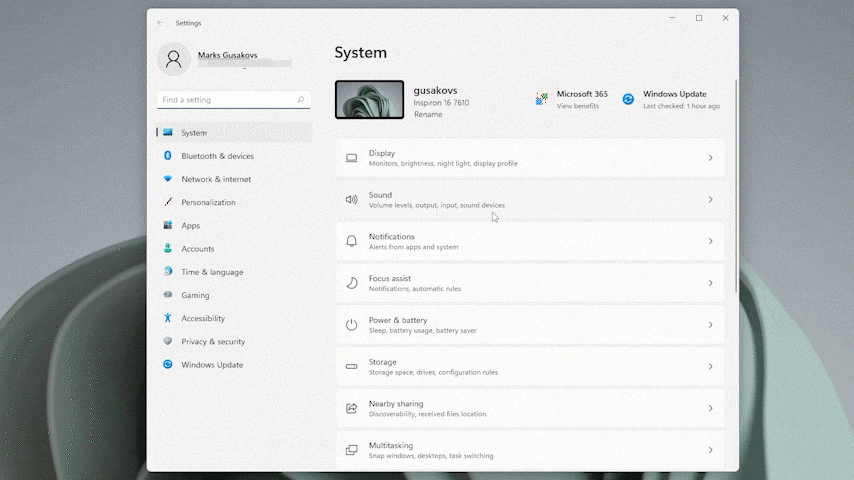Expand Focus assist chevron
Screen dimensions: 854x480
point(711,283)
